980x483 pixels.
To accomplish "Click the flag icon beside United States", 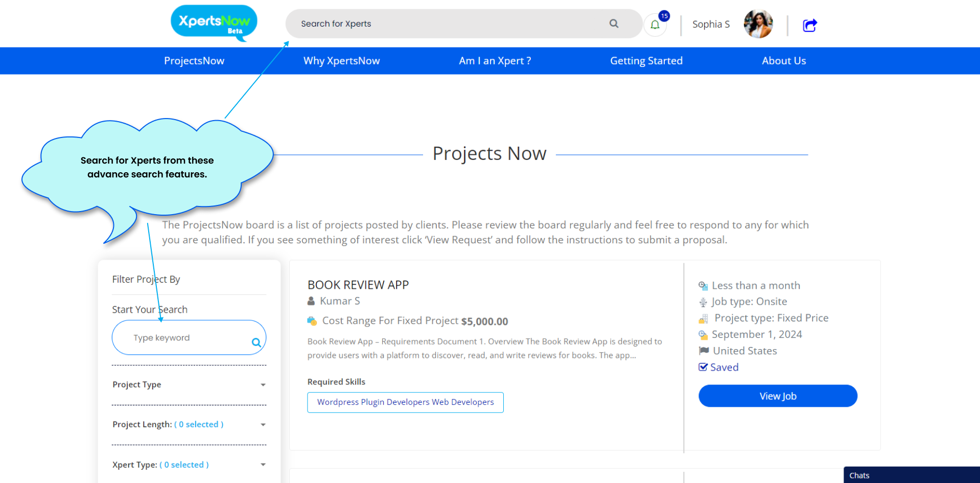I will [704, 351].
